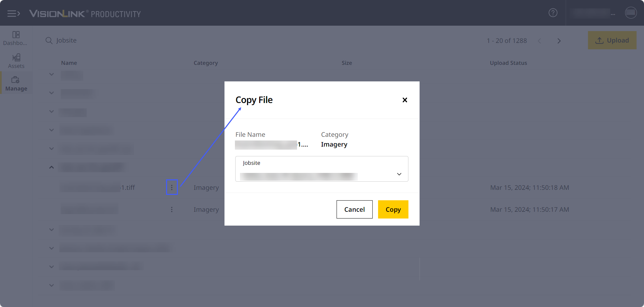Click the Jobsite search magnifier icon
Viewport: 644px width, 307px height.
pyautogui.click(x=49, y=41)
